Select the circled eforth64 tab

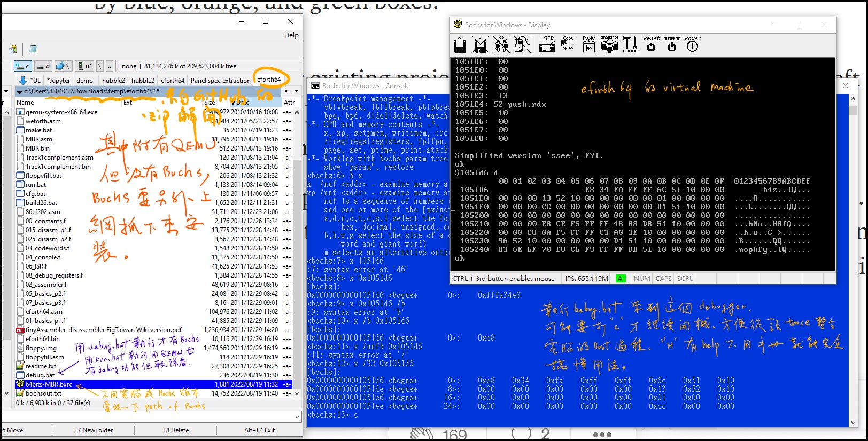(x=269, y=80)
